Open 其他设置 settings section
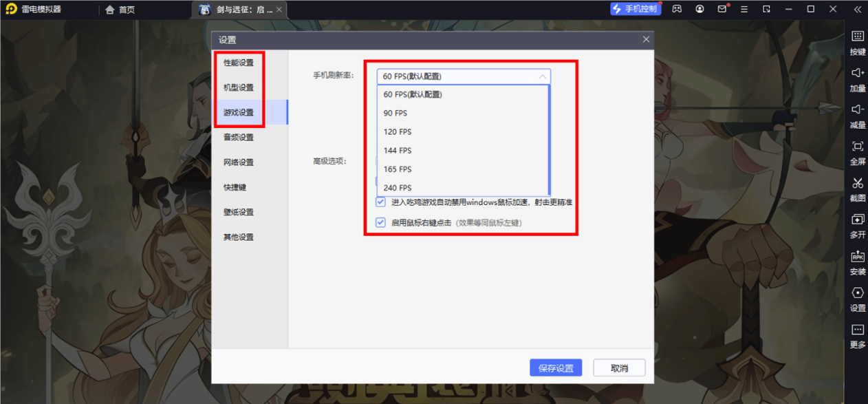The image size is (868, 404). [239, 237]
